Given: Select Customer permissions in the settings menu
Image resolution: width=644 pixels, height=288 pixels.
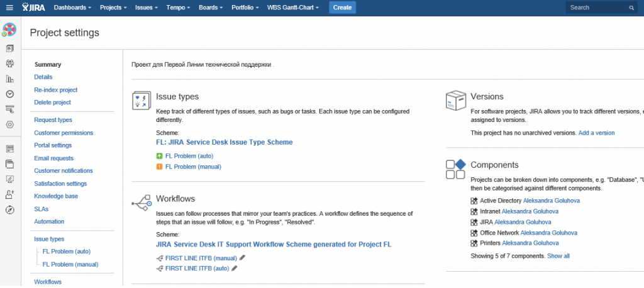Looking at the screenshot, I should (64, 133).
